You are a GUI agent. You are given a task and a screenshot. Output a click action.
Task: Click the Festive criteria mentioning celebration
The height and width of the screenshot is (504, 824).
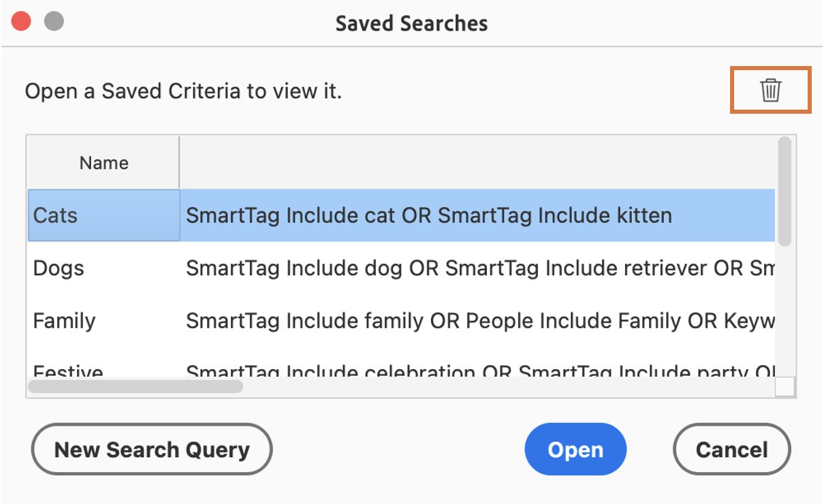(x=477, y=371)
